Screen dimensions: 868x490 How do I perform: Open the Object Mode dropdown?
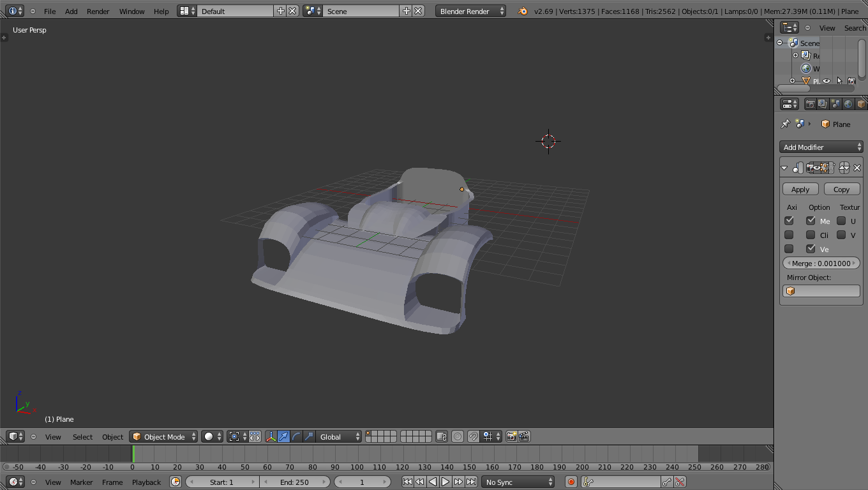point(163,436)
